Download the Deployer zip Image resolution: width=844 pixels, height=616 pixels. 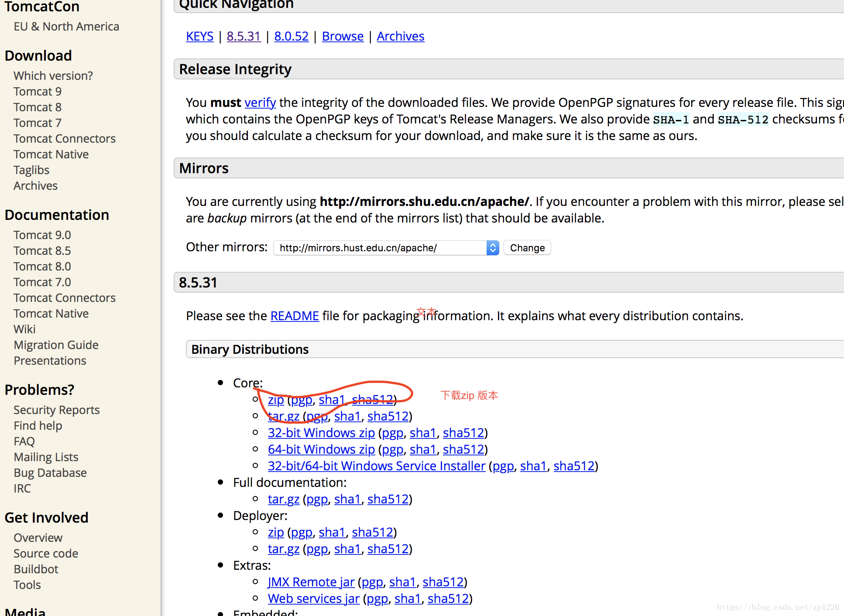276,532
